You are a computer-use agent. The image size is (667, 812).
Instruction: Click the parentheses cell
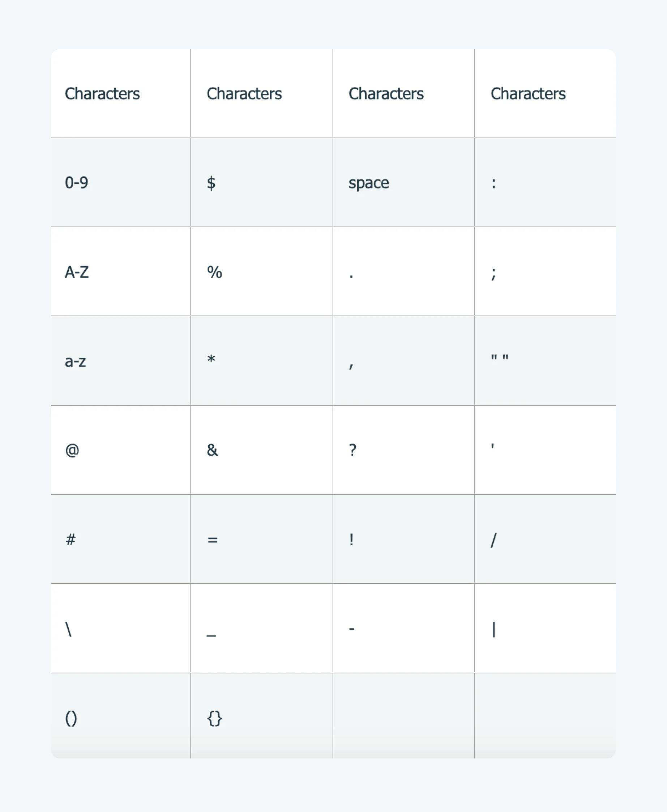pyautogui.click(x=121, y=716)
